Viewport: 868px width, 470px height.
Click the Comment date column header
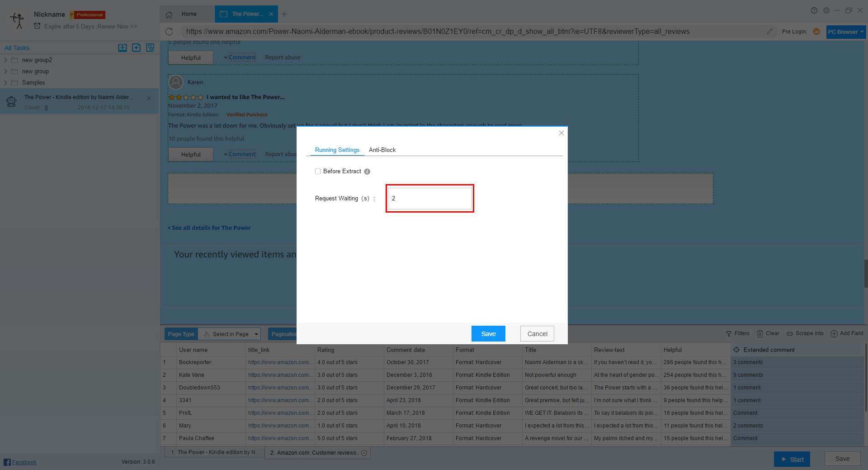coord(419,350)
